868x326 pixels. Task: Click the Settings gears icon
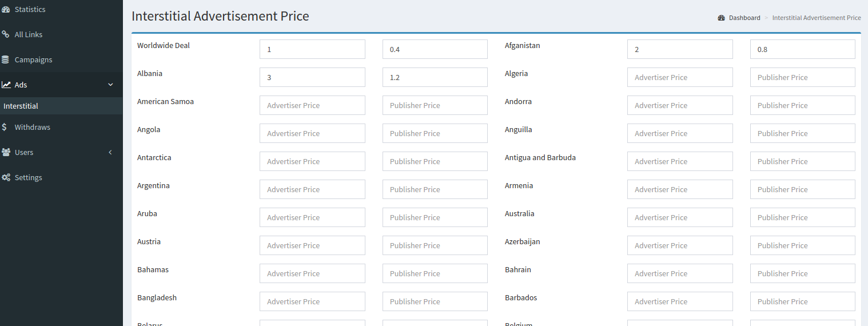tap(6, 178)
